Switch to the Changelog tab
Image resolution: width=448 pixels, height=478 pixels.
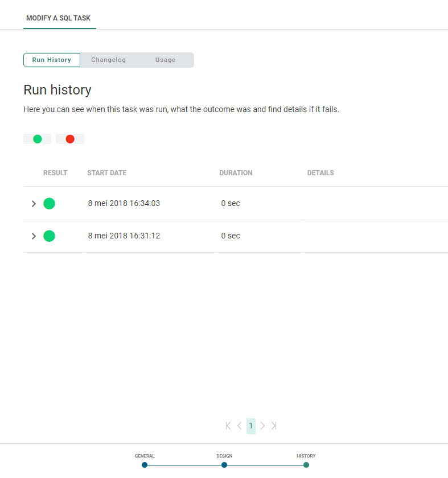pyautogui.click(x=108, y=60)
